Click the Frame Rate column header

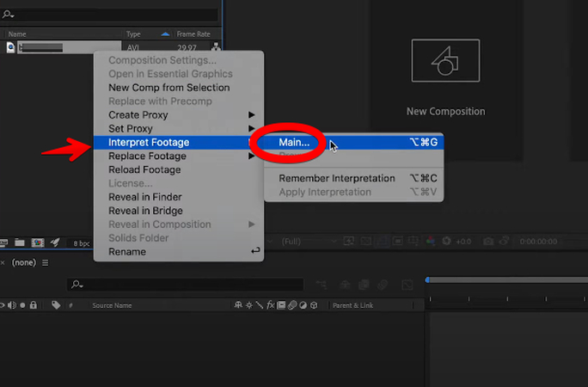point(193,34)
